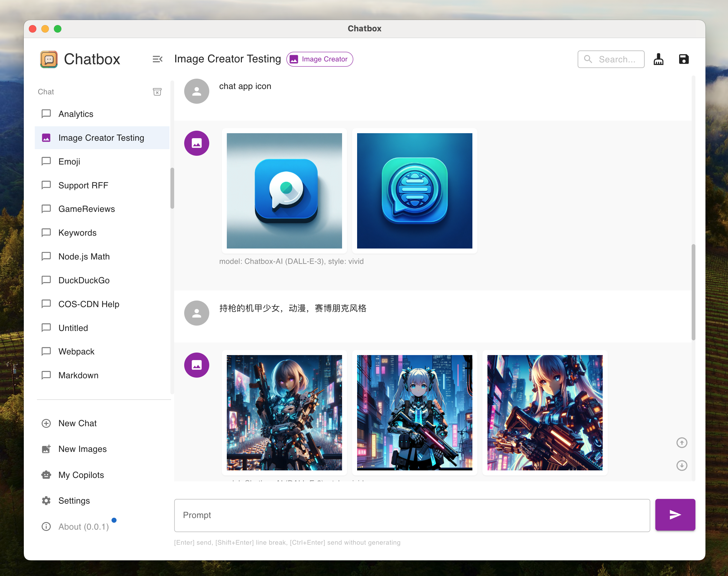The height and width of the screenshot is (576, 728).
Task: Open About (0.0.1)
Action: 102,526
